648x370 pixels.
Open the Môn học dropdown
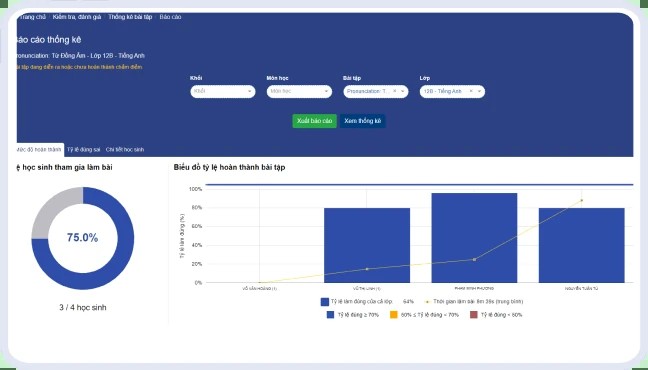click(x=299, y=91)
